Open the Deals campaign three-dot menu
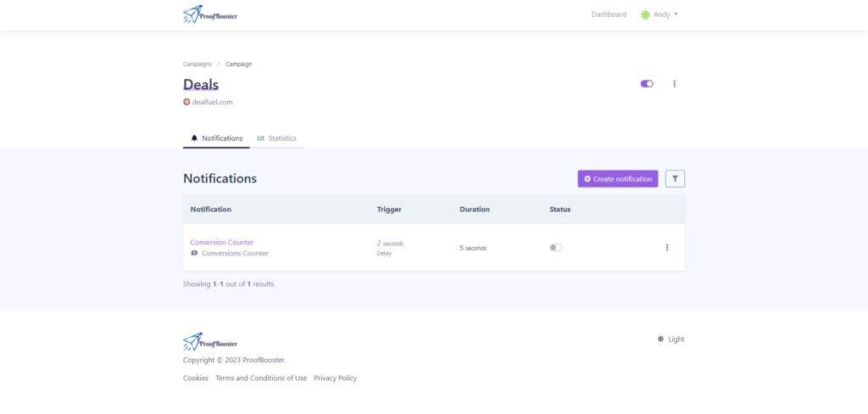The width and height of the screenshot is (868, 414). 674,84
